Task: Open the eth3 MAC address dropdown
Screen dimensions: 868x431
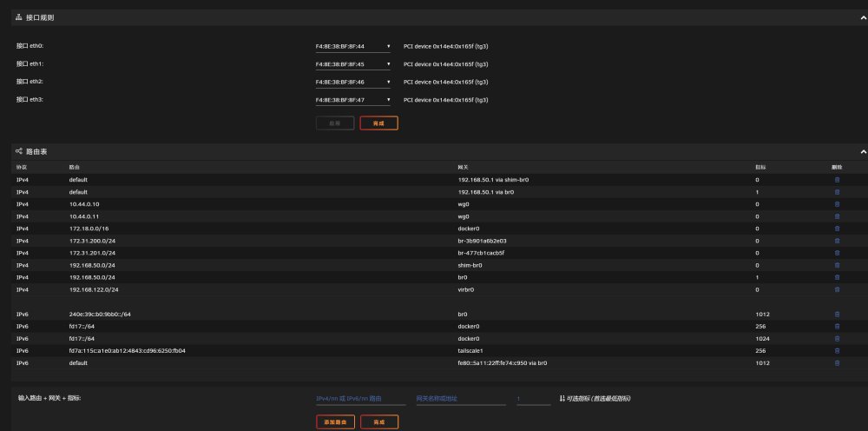Action: 352,100
